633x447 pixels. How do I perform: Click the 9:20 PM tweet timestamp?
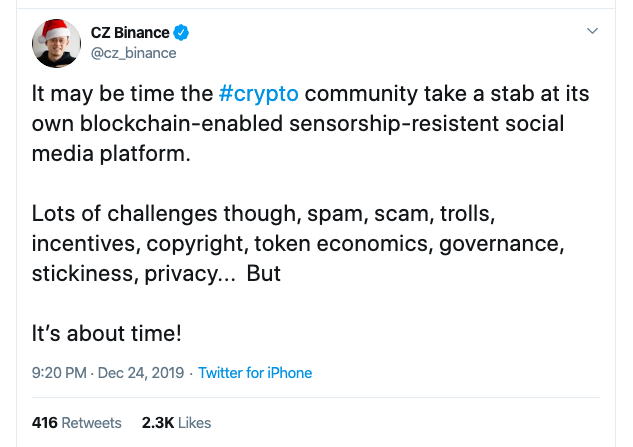point(58,373)
